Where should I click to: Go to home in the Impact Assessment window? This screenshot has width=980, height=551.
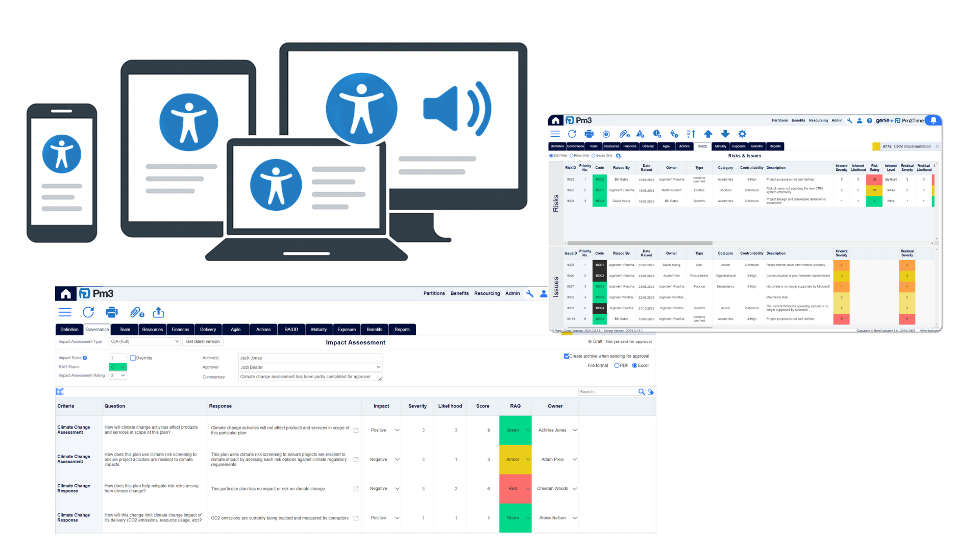(66, 293)
